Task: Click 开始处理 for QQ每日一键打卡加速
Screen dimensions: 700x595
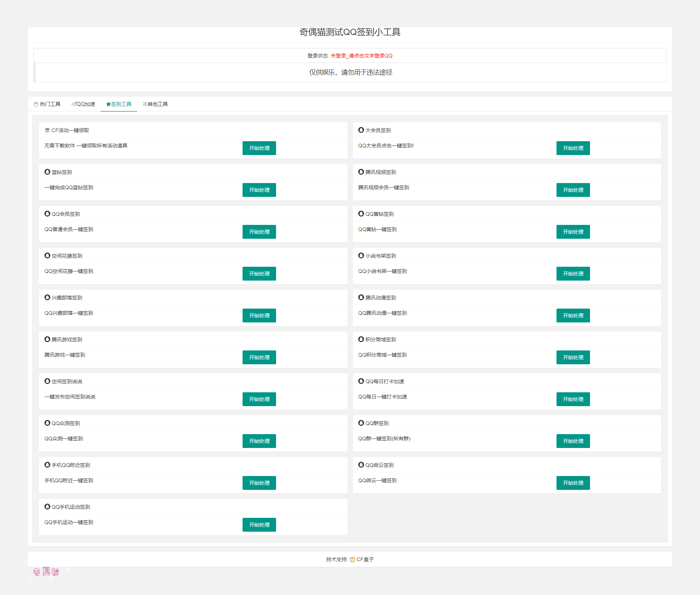Action: pyautogui.click(x=573, y=399)
